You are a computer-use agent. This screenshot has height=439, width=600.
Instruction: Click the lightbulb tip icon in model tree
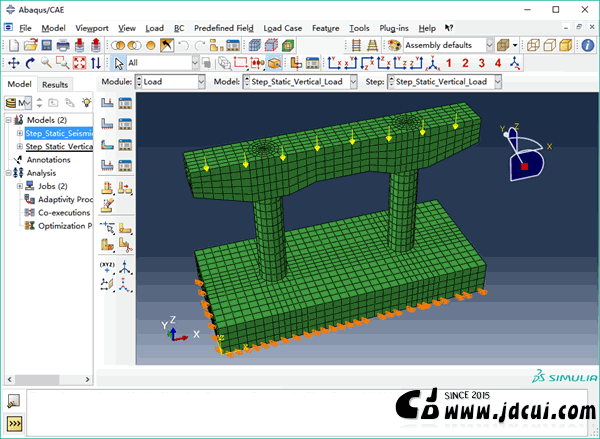point(86,103)
